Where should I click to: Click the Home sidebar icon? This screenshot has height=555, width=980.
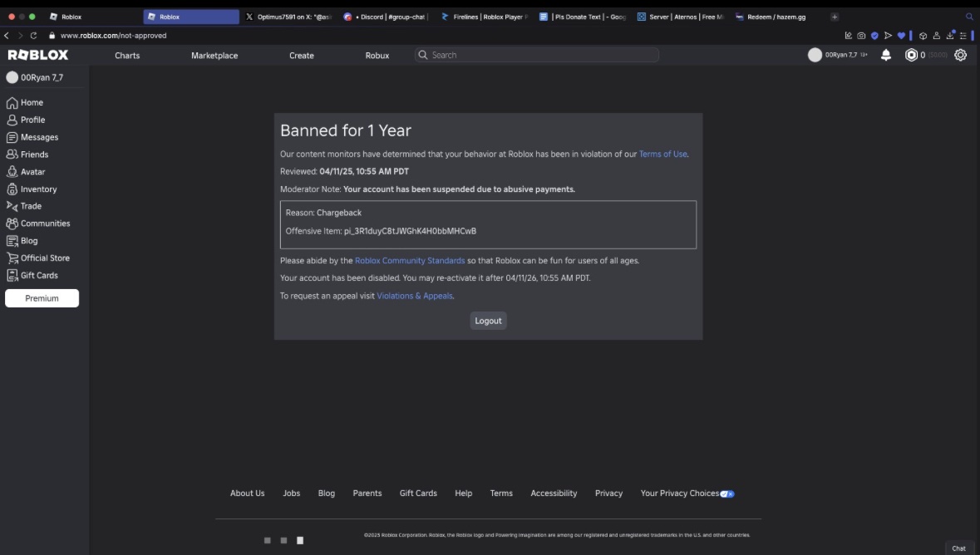[x=12, y=102]
